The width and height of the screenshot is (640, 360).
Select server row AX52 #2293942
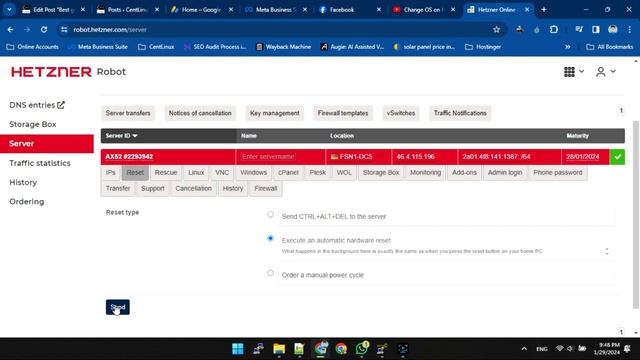point(129,157)
